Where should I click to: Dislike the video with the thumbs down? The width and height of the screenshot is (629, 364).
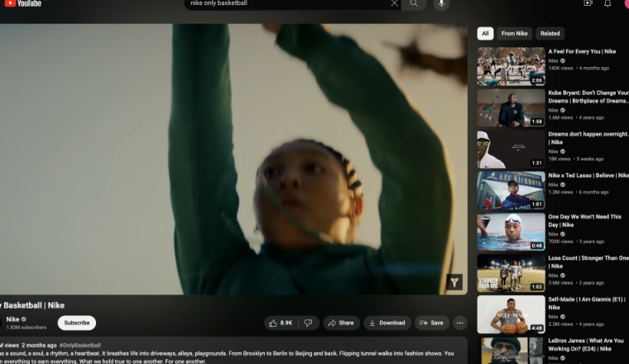[x=308, y=323]
